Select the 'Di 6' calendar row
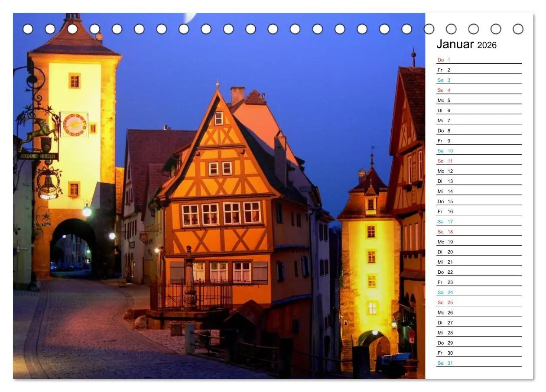The width and height of the screenshot is (546, 392). coord(479,110)
